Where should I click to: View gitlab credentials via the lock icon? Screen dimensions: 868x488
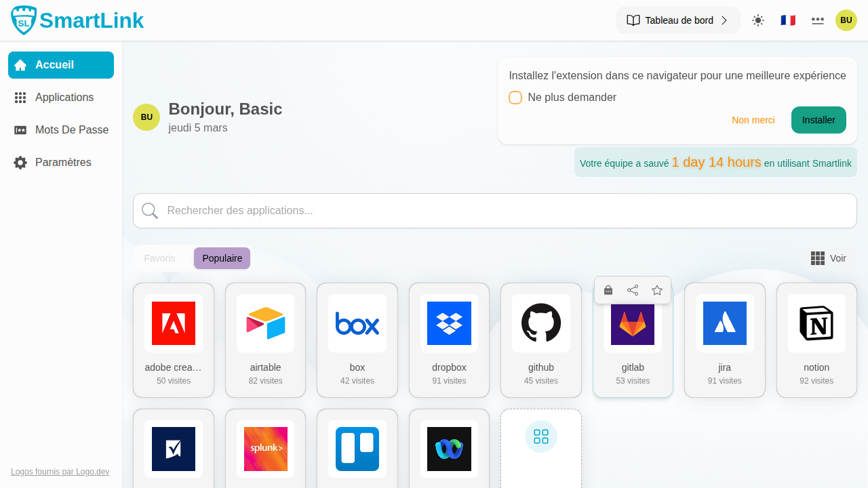pyautogui.click(x=608, y=289)
